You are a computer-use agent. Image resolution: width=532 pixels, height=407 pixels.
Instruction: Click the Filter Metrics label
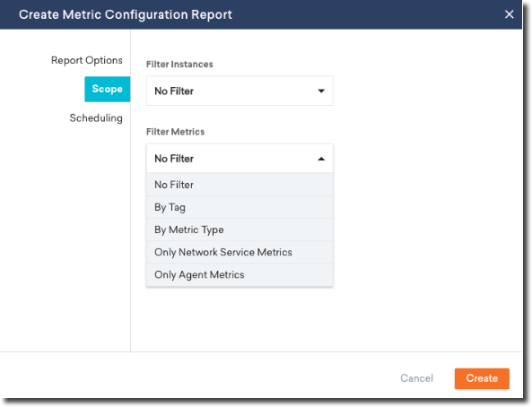click(175, 132)
